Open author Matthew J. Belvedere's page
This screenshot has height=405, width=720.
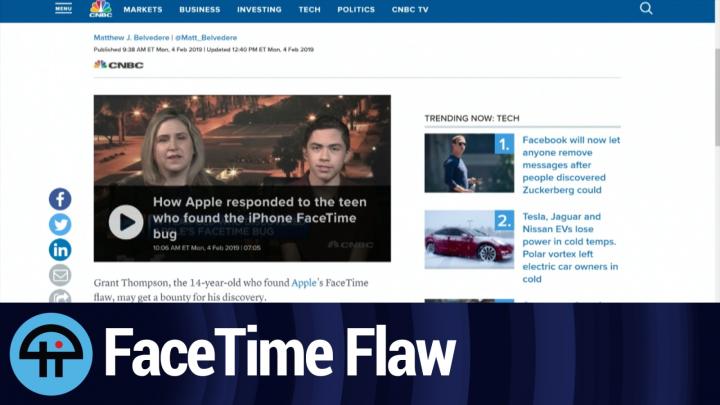click(x=131, y=38)
